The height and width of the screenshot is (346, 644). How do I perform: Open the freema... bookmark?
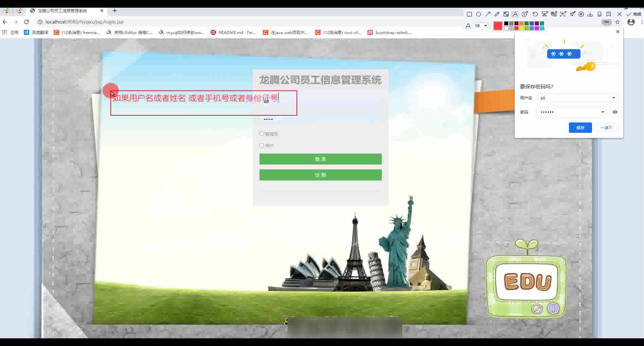click(x=77, y=33)
